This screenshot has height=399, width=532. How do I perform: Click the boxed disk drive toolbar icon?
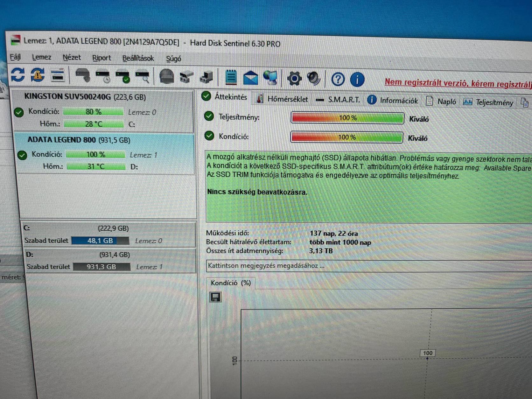(186, 77)
